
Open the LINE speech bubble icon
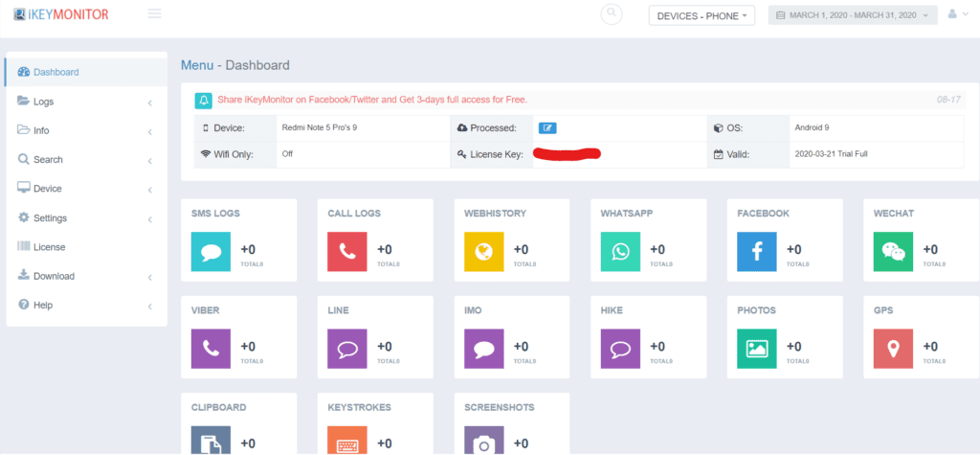(347, 349)
